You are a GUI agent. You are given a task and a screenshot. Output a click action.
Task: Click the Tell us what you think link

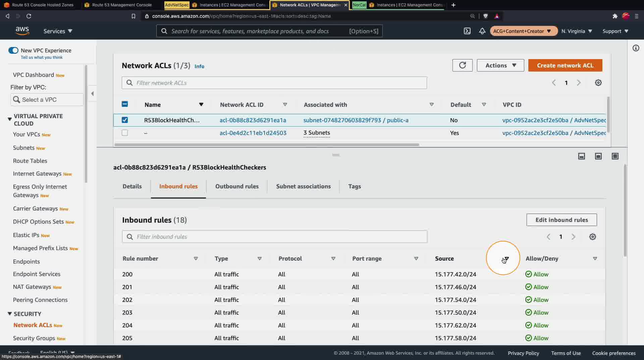42,57
